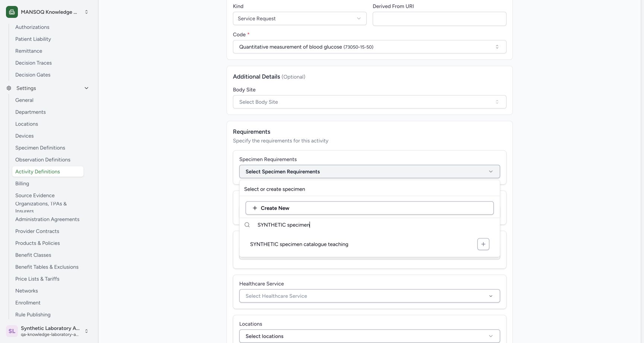Image resolution: width=644 pixels, height=343 pixels.
Task: Open Administration Agreements in the sidebar
Action: pyautogui.click(x=47, y=219)
